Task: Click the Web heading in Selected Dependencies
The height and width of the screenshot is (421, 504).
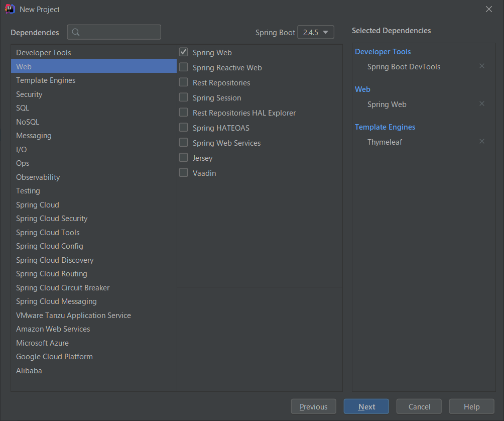Action: (362, 89)
